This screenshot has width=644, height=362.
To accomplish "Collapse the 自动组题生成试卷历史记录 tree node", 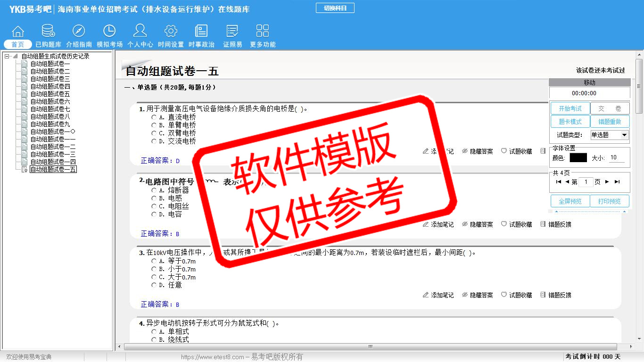I will pos(7,56).
